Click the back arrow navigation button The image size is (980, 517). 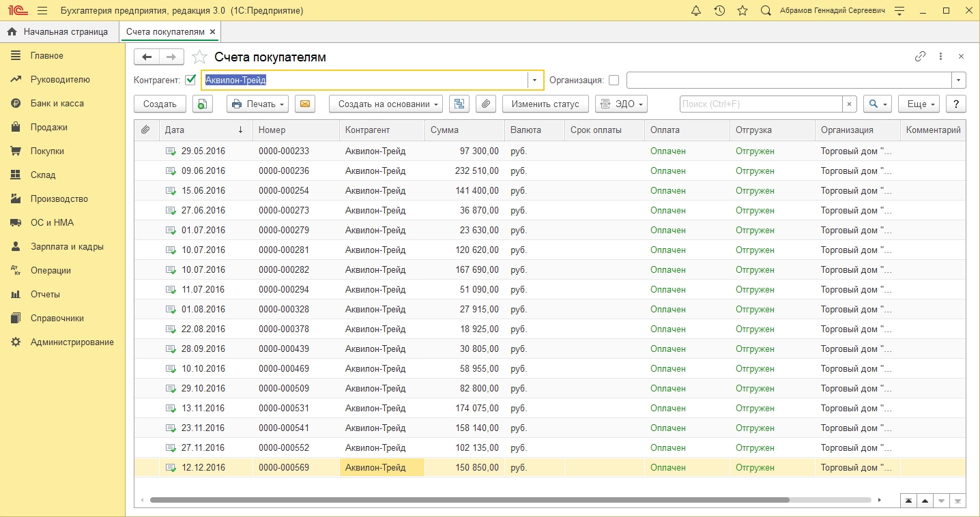pyautogui.click(x=147, y=57)
